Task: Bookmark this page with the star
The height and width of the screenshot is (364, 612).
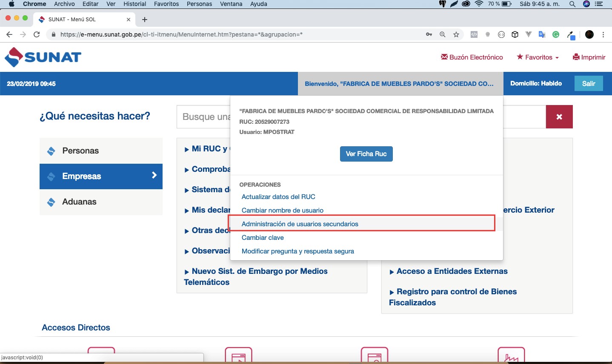Action: tap(456, 35)
